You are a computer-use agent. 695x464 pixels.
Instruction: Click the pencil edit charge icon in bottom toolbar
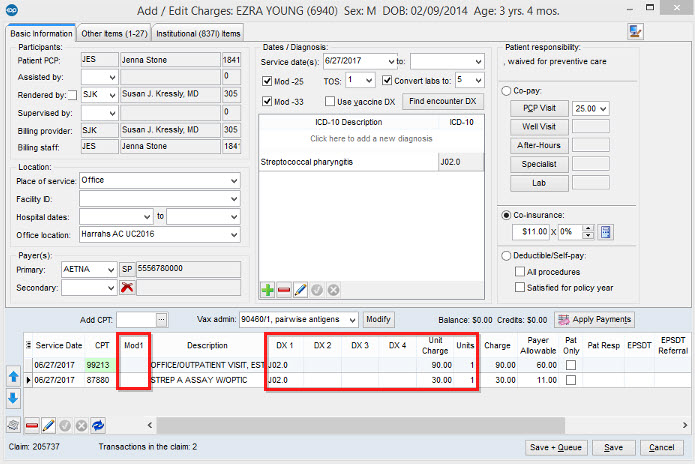tap(48, 425)
